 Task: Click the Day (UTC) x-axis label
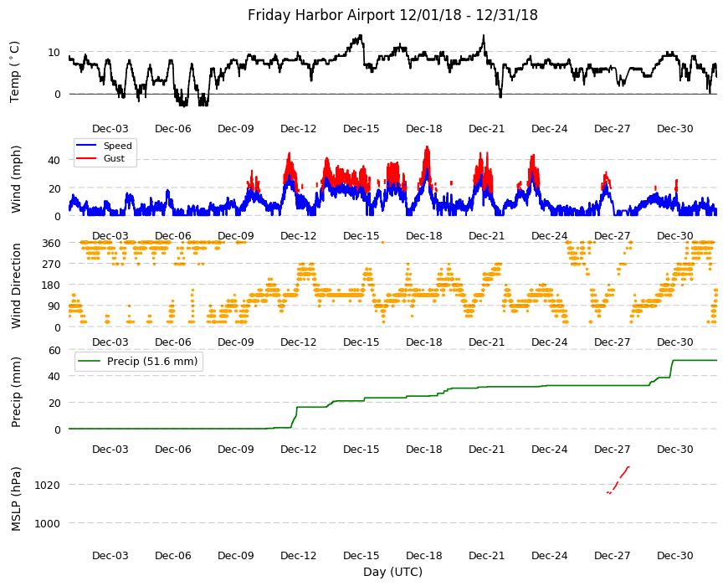point(392,572)
